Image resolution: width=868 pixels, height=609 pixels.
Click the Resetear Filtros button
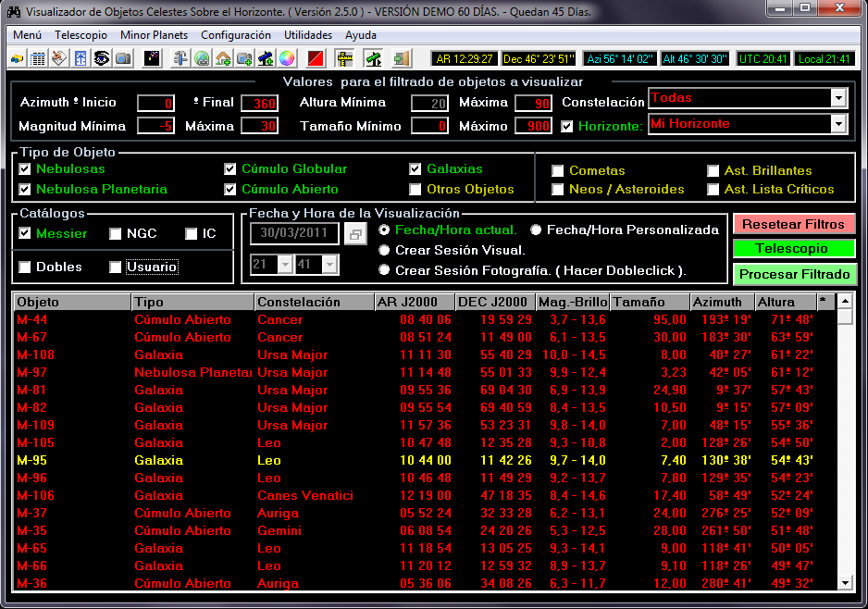[794, 224]
